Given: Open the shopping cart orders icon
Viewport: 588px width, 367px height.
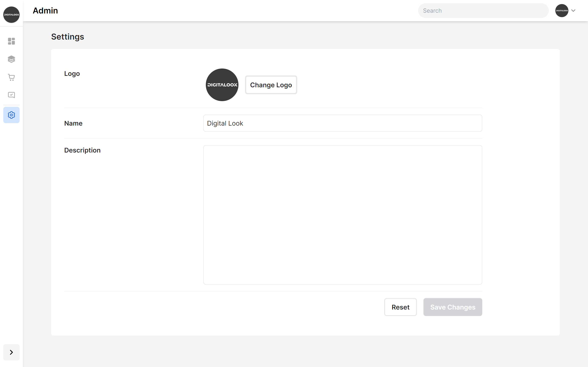Looking at the screenshot, I should click(11, 77).
